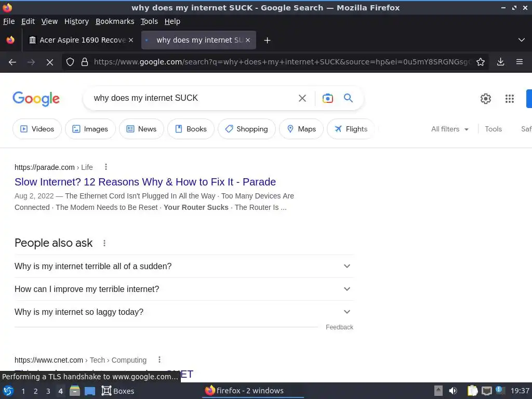This screenshot has height=399, width=532.
Task: Expand 'Why is my internet so laggy today?'
Action: click(x=184, y=312)
